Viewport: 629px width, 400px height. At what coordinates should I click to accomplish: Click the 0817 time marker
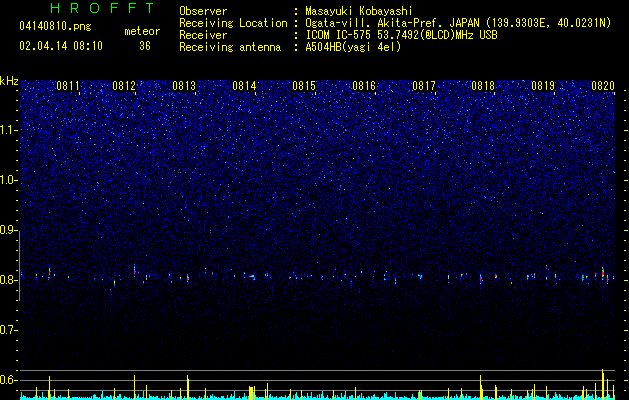(x=424, y=86)
